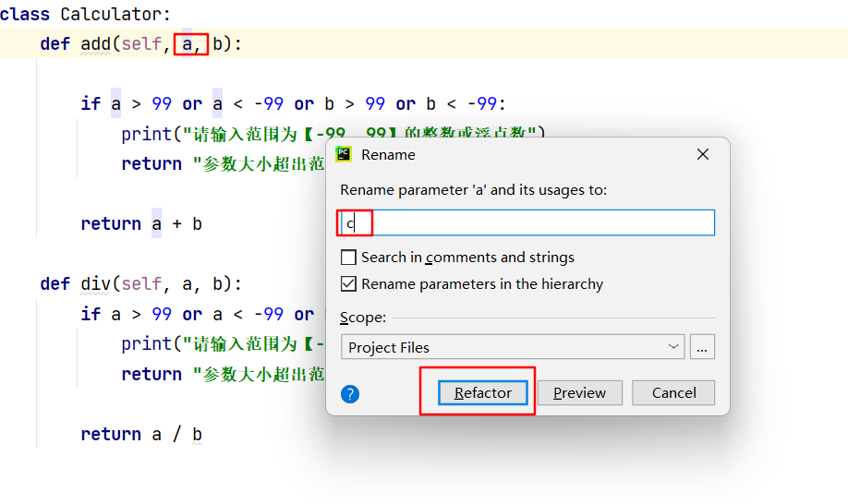Click the Preview button
Screen dimensions: 848x504
(580, 392)
